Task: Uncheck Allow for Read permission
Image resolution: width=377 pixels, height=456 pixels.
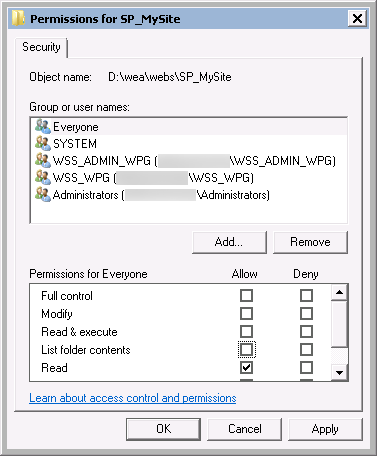Action: (246, 368)
